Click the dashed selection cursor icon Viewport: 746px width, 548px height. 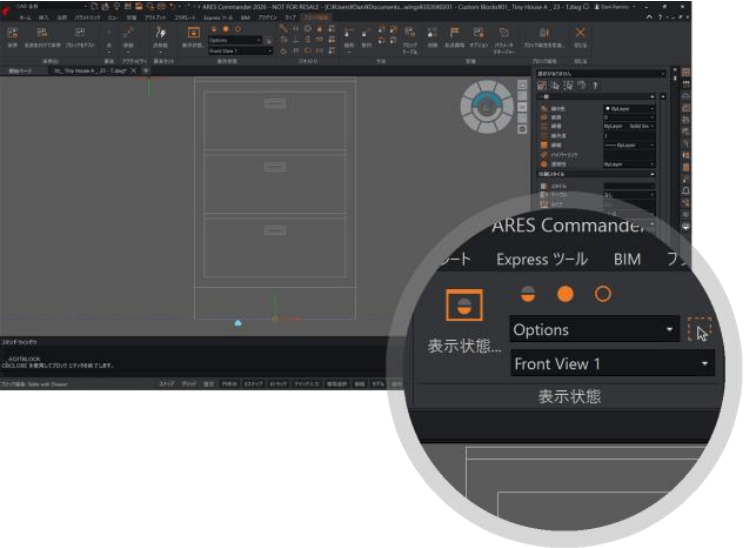(700, 330)
